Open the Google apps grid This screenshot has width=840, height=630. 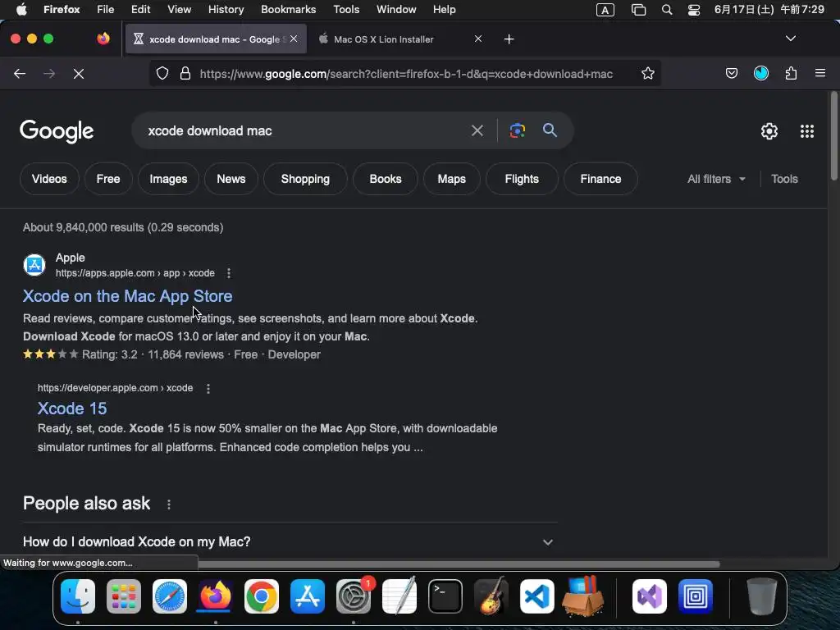[x=807, y=131]
